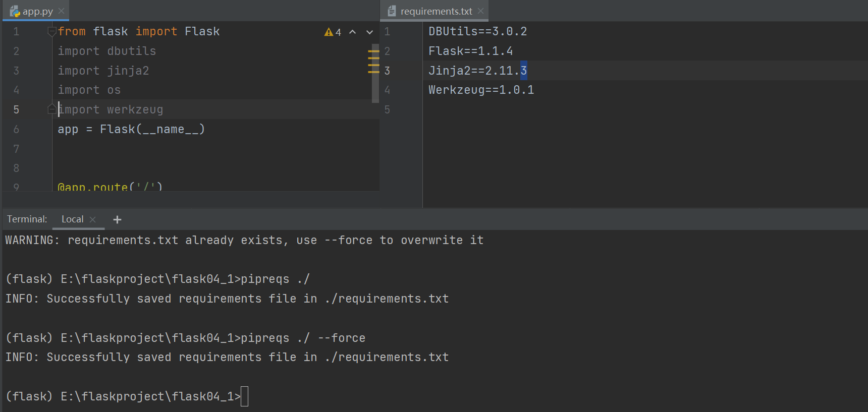Collapse the import block fold marker at line 1
Image resolution: width=868 pixels, height=412 pixels.
click(x=51, y=32)
